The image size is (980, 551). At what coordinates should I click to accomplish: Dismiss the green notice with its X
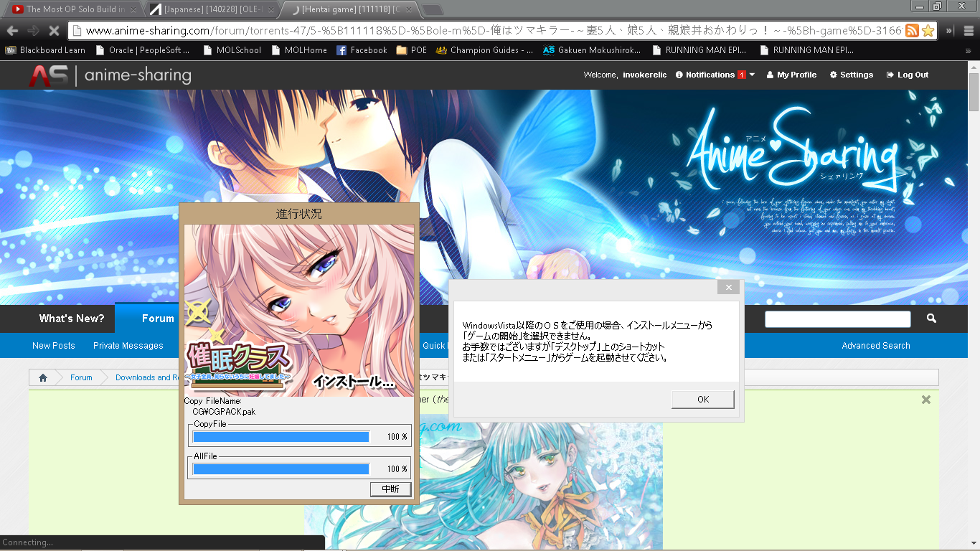pos(925,400)
